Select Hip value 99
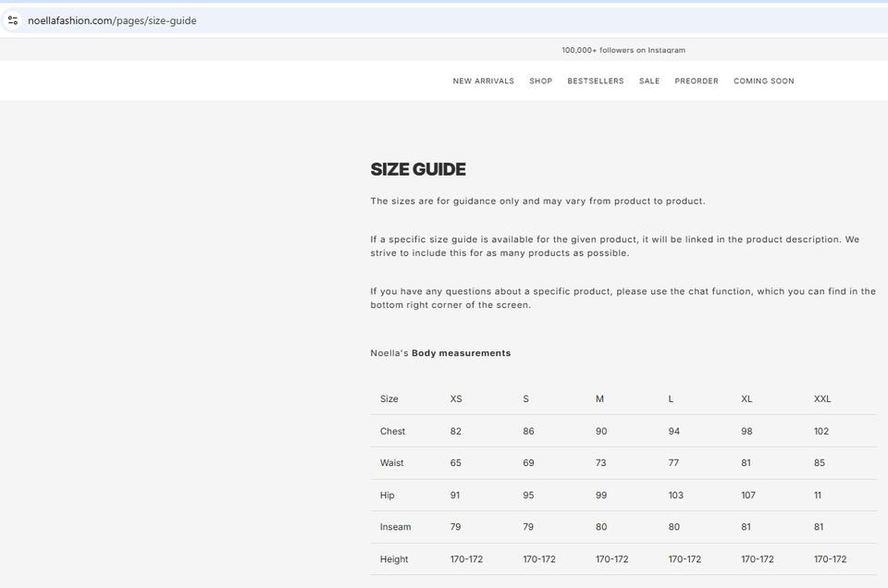Viewport: 888px width, 588px height. [x=601, y=496]
